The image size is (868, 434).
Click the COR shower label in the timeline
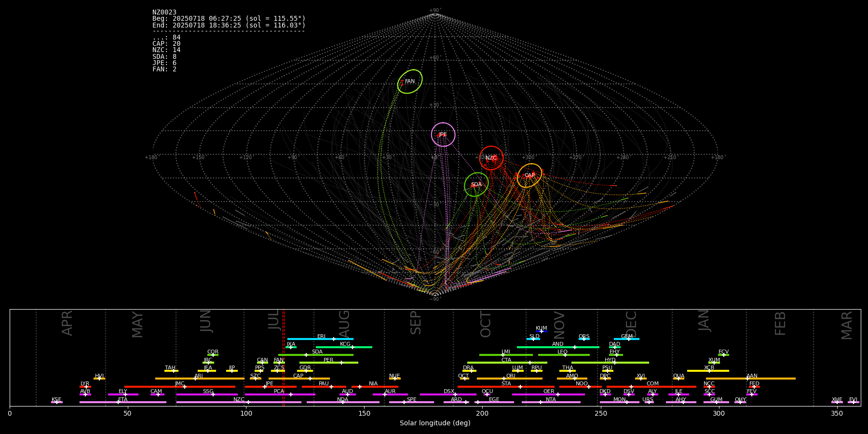pos(213,352)
